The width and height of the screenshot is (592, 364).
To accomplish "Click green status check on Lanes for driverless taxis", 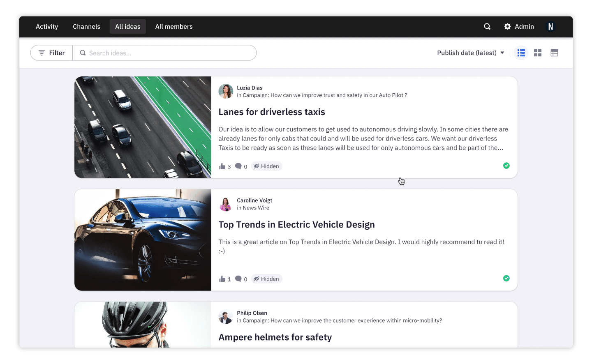I will 506,166.
